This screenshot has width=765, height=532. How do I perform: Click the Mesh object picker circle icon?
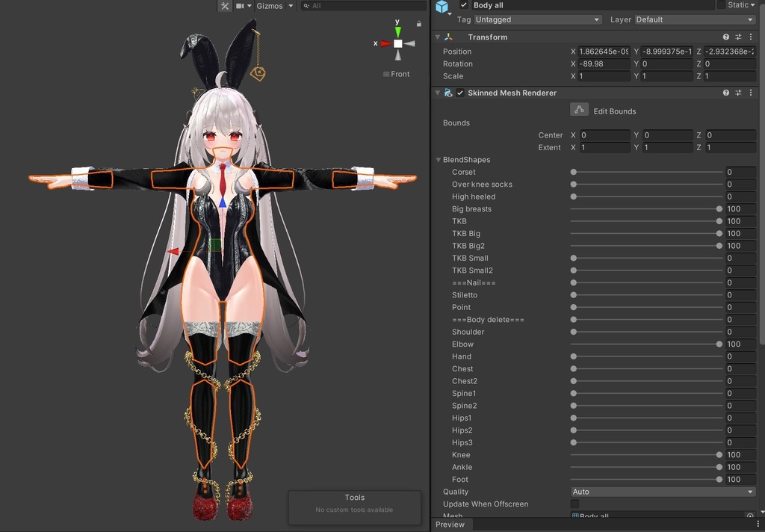750,516
